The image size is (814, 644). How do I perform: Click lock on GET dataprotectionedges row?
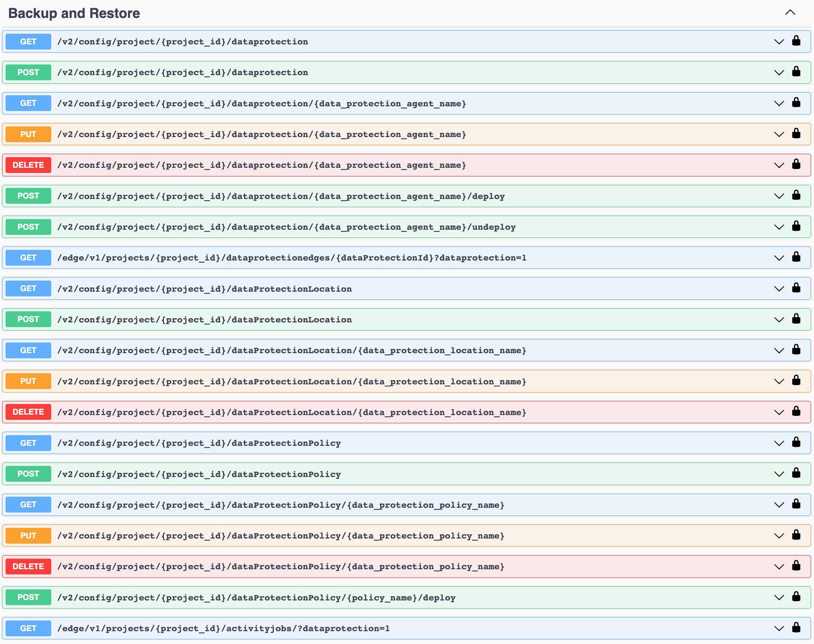(x=796, y=257)
